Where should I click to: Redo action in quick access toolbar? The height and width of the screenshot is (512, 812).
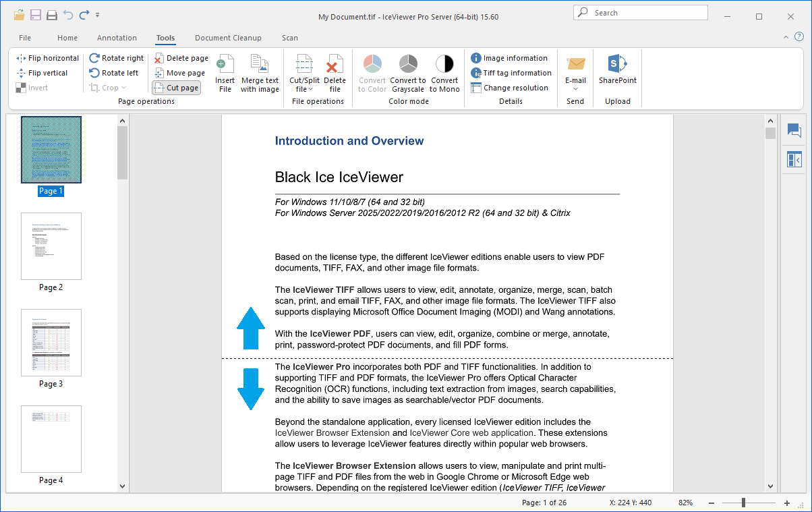84,14
